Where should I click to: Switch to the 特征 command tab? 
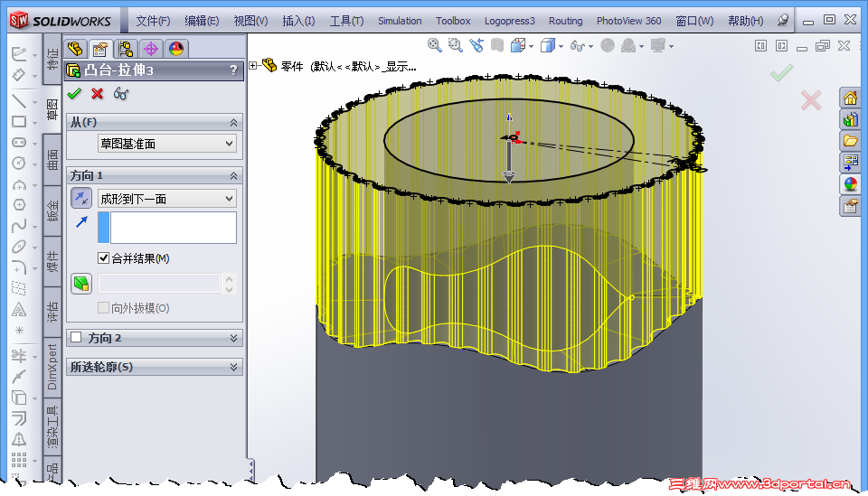click(52, 59)
